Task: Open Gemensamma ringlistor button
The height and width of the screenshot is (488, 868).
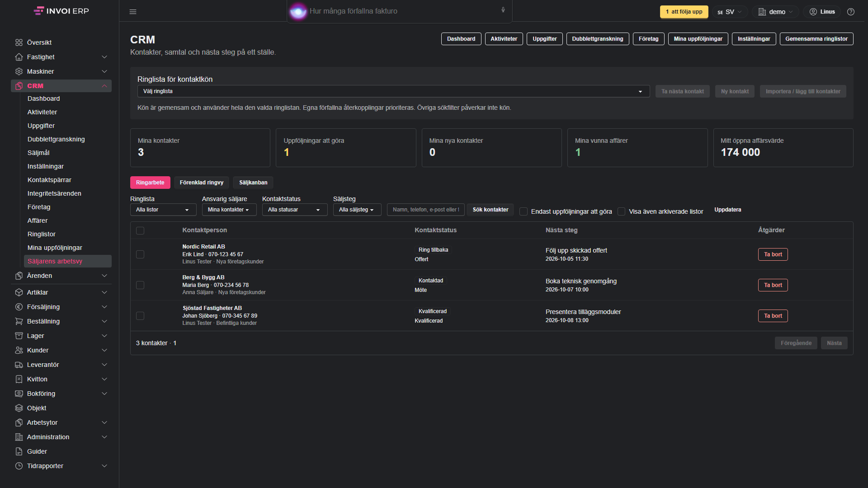Action: [x=816, y=39]
